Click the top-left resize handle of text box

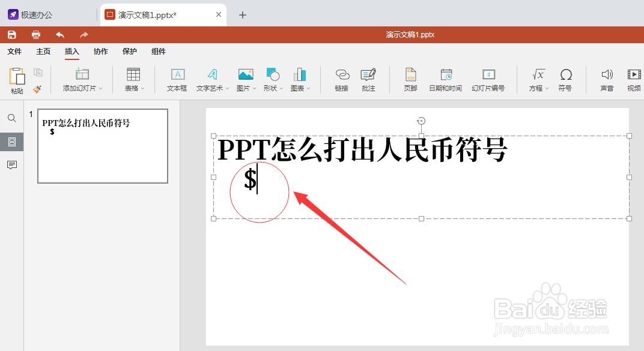coord(214,136)
